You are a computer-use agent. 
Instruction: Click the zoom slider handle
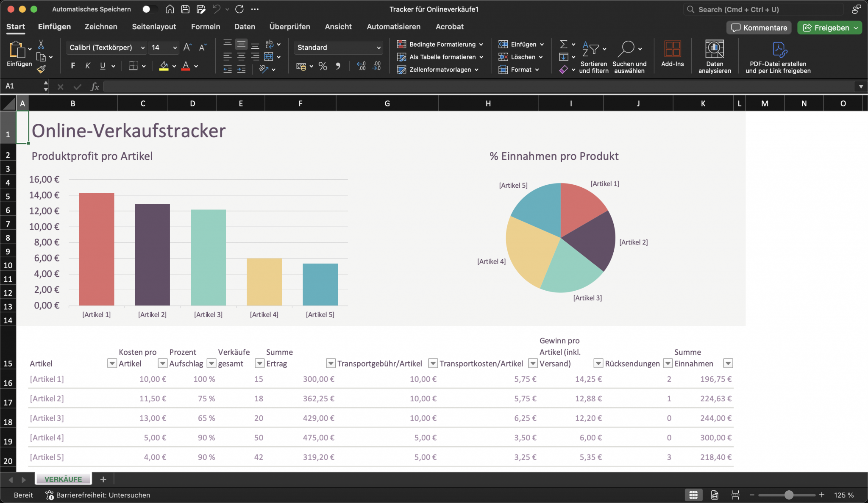(x=788, y=495)
